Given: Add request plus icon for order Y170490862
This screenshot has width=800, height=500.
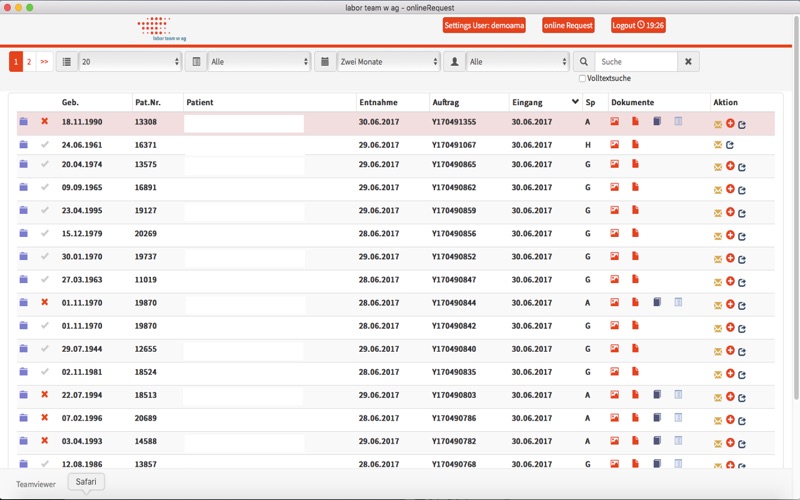Looking at the screenshot, I should point(730,189).
